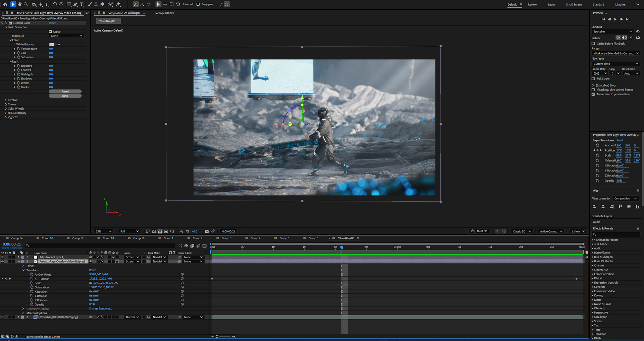The height and width of the screenshot is (341, 644).
Task: Jump to first frame in Preview panel
Action: tap(603, 19)
